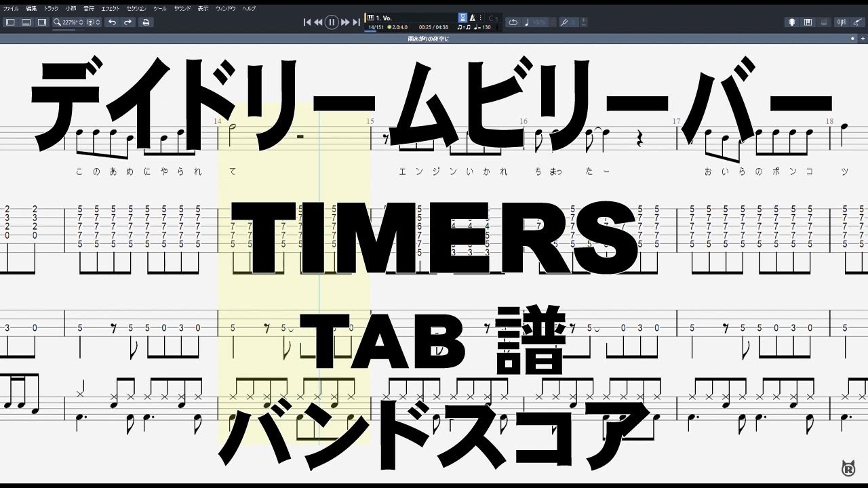Rewind to the previous bar

(x=317, y=22)
